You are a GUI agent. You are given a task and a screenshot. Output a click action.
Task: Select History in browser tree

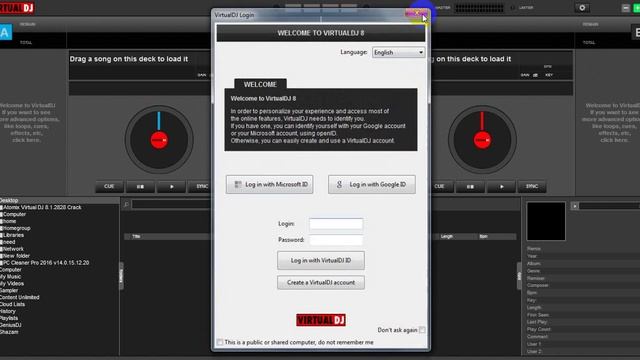8,311
